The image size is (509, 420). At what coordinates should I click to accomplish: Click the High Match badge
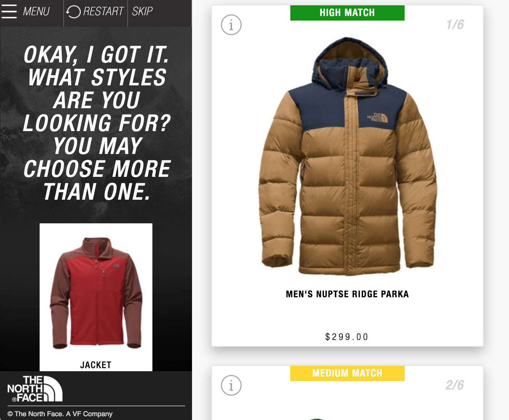coord(347,13)
